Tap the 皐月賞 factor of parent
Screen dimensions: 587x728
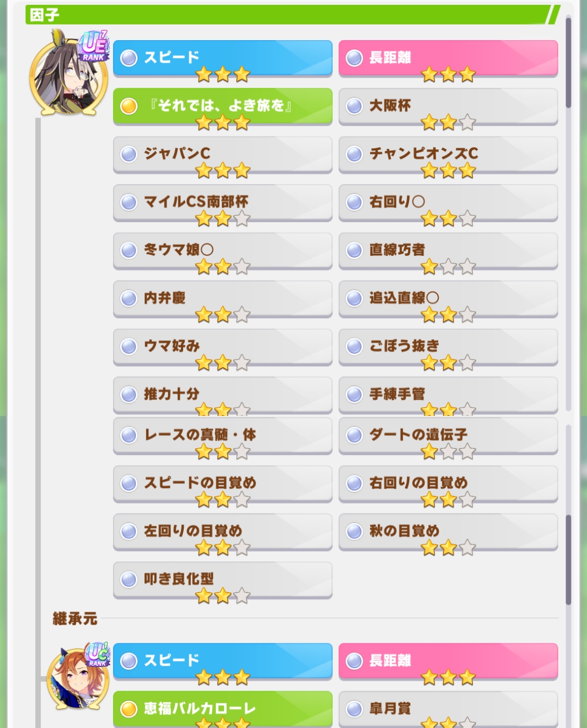click(448, 709)
